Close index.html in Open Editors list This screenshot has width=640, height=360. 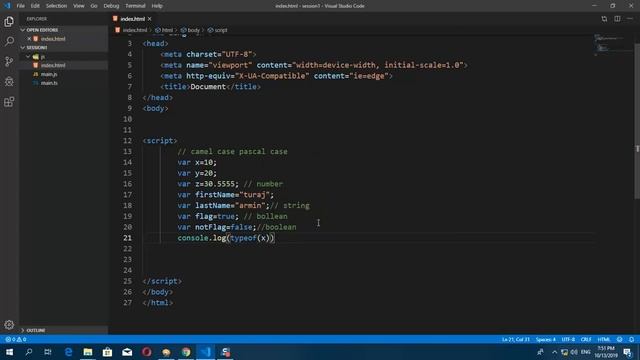pos(29,39)
